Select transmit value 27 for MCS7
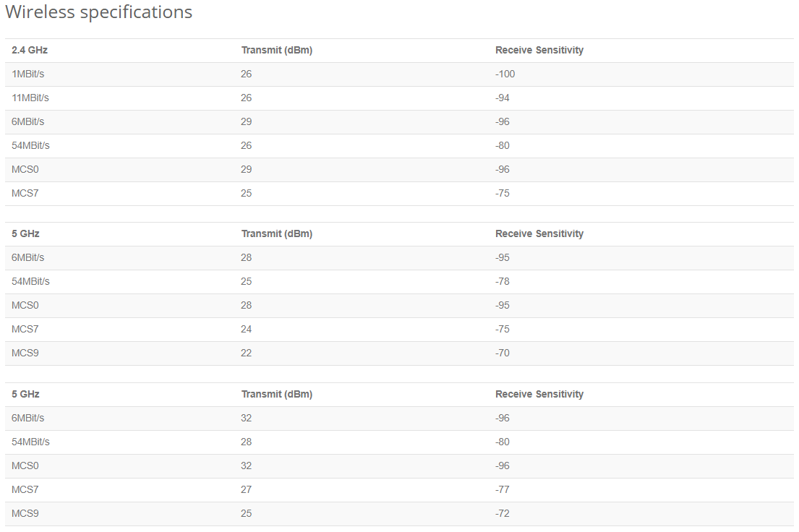 point(246,489)
